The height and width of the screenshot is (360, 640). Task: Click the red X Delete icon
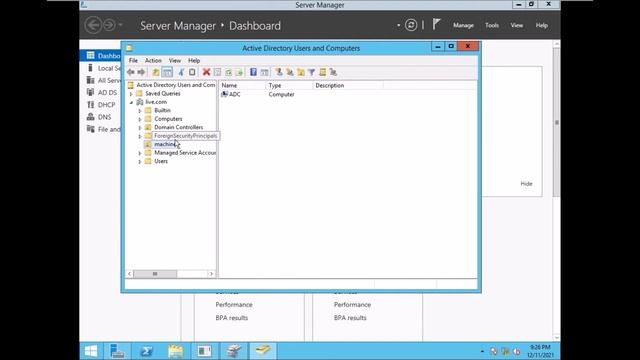(x=207, y=72)
